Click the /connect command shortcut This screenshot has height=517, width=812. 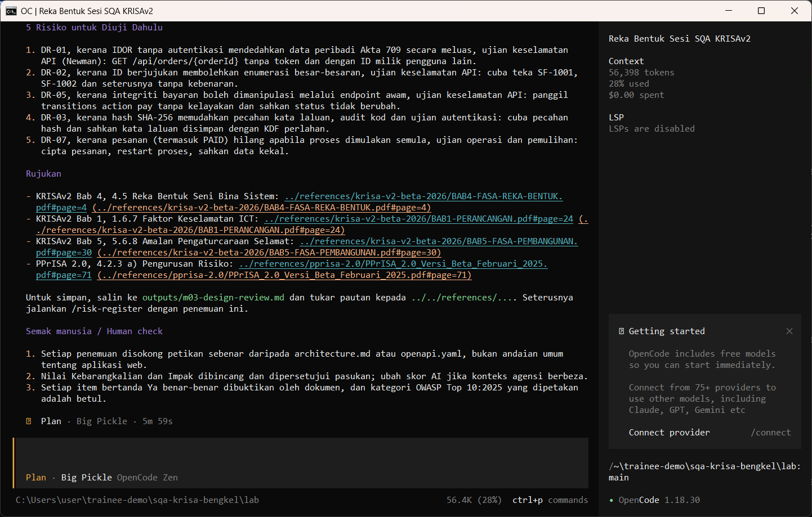click(770, 433)
